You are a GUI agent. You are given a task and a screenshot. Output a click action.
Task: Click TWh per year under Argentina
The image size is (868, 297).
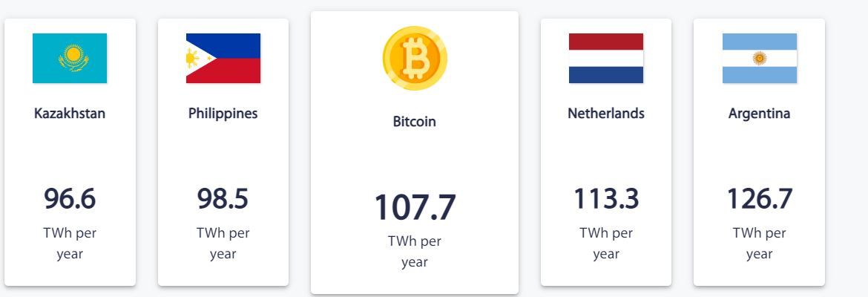coord(759,244)
